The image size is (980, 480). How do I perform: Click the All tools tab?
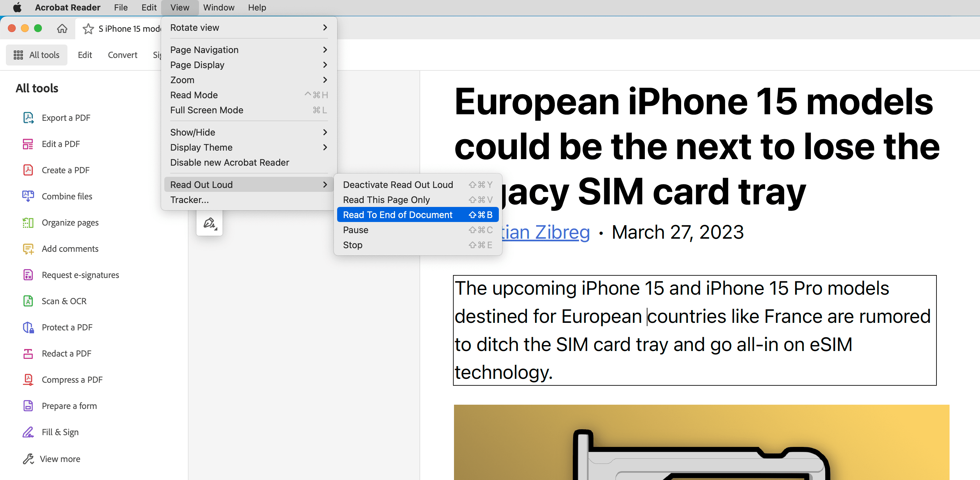point(37,54)
